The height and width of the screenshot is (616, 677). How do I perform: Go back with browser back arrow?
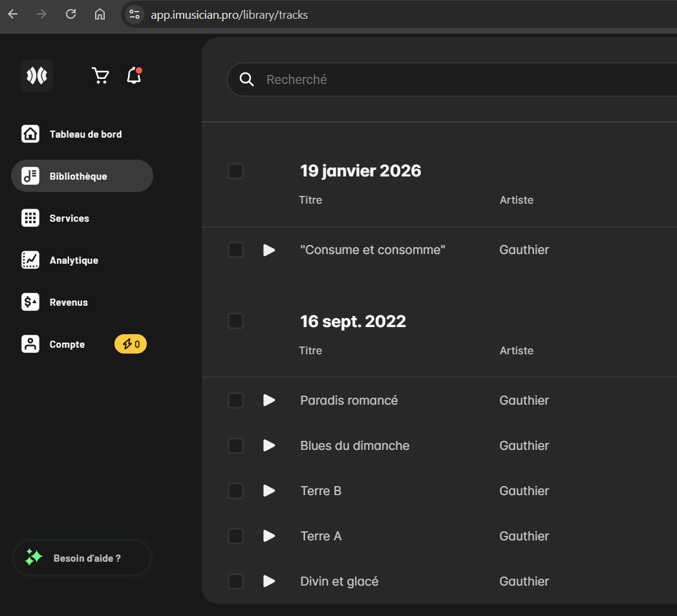tap(13, 14)
